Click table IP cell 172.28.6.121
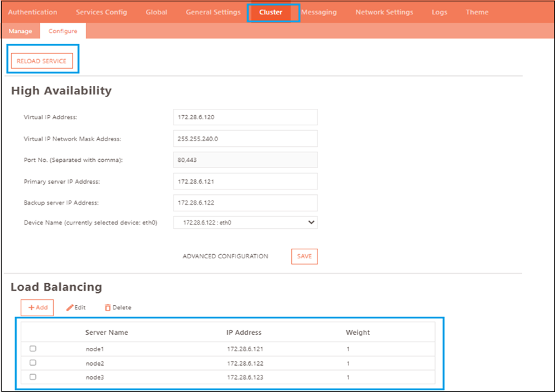This screenshot has height=392, width=555. pyautogui.click(x=245, y=349)
